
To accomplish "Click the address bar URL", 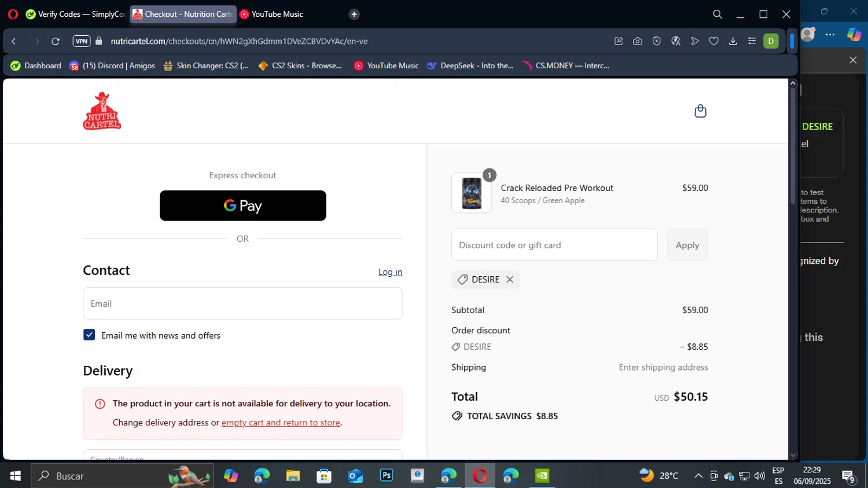I will point(239,41).
